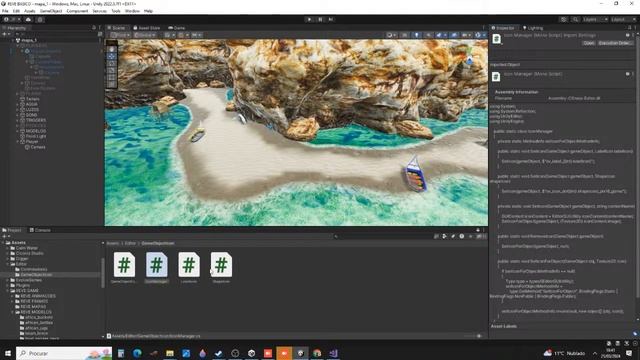
Task: Open the File menu
Action: tap(5, 11)
